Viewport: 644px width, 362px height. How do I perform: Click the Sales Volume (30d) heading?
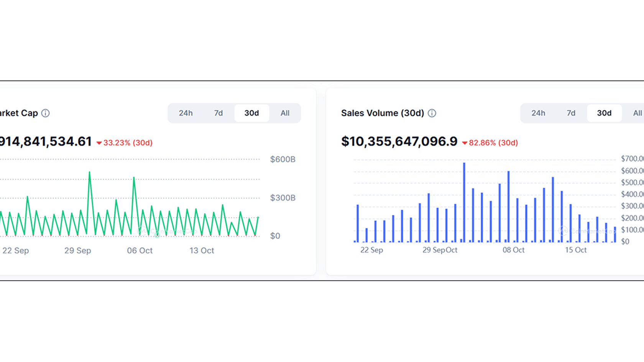(x=382, y=113)
